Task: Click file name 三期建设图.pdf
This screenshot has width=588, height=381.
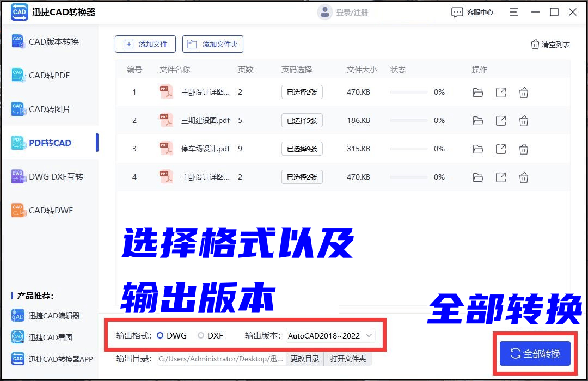Action: [205, 120]
